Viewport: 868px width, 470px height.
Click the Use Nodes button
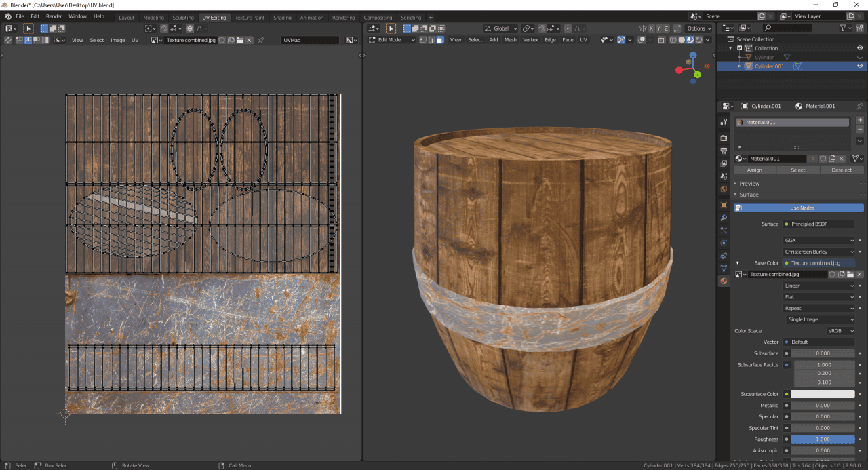804,208
